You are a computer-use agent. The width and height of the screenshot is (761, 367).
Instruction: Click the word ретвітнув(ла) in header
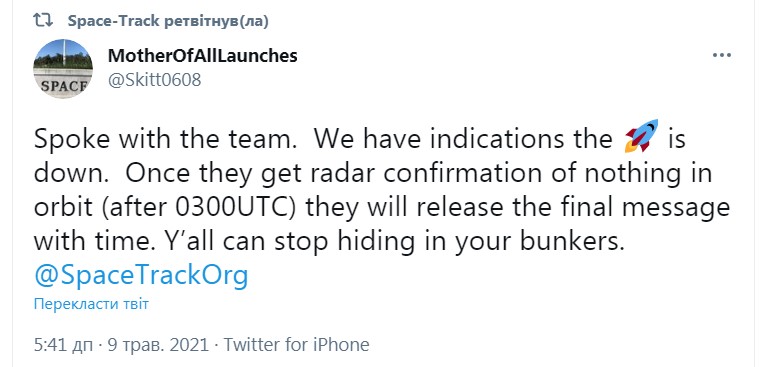click(216, 21)
